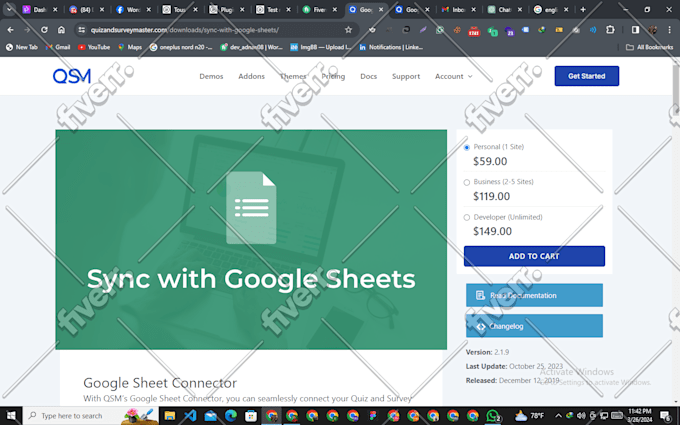Open the Gmail bookmark
This screenshot has width=680, height=425.
58,47
